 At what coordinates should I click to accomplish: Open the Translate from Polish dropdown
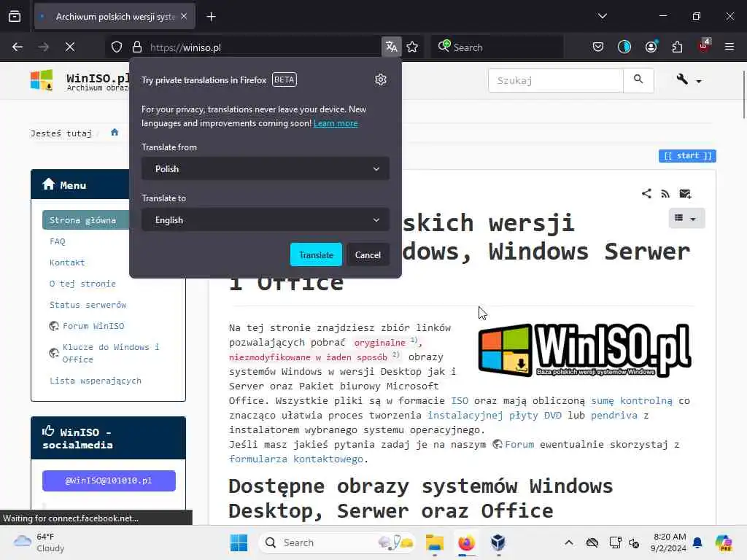(x=266, y=169)
